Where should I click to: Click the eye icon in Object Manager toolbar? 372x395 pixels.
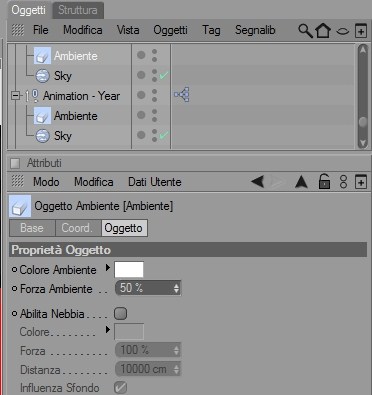pyautogui.click(x=343, y=32)
